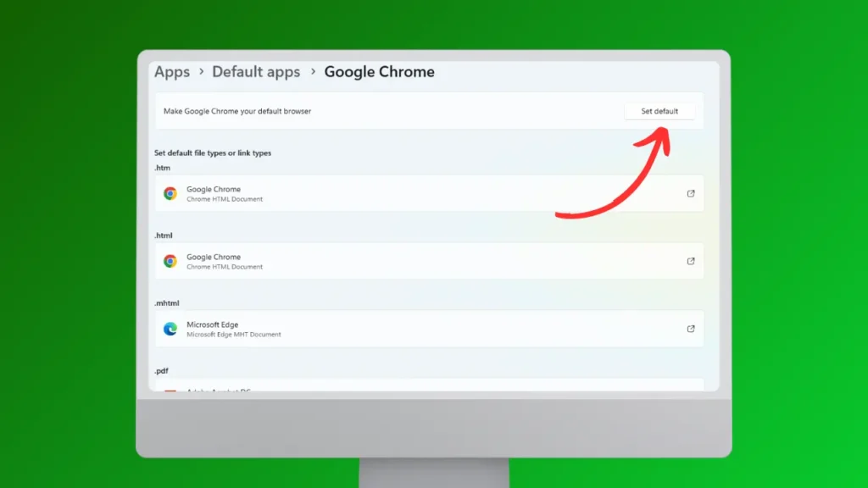Open Default apps from the breadcrumb
The height and width of the screenshot is (488, 868).
click(256, 72)
